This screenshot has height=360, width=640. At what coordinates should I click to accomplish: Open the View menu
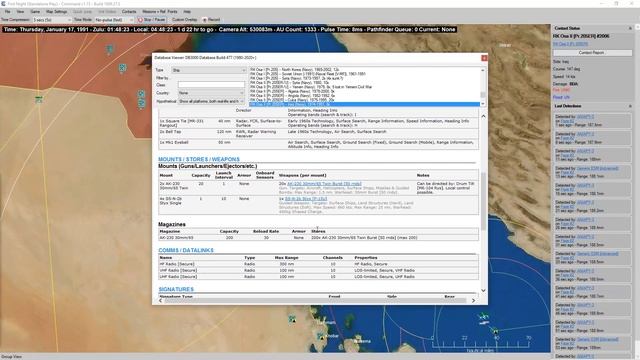[20, 12]
